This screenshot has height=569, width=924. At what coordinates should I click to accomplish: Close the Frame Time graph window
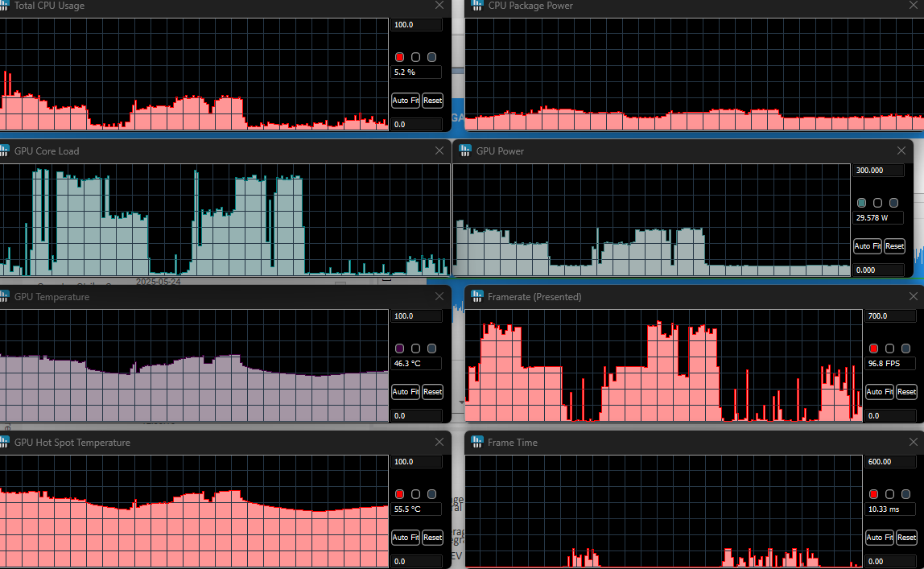click(x=914, y=442)
